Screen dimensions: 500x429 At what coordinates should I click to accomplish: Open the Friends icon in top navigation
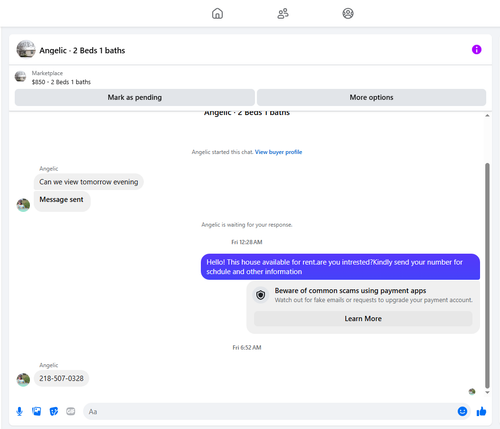click(283, 14)
